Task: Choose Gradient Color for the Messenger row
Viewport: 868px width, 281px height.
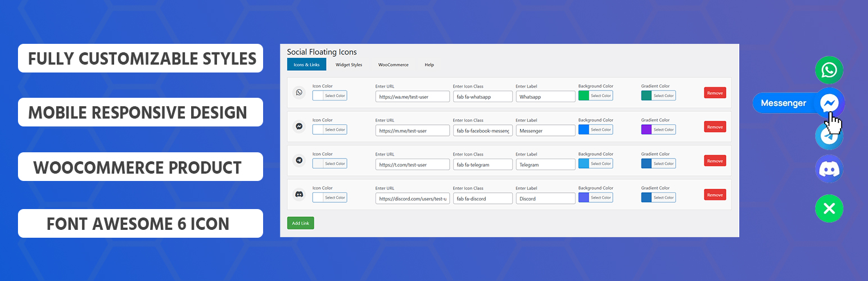Action: [658, 129]
